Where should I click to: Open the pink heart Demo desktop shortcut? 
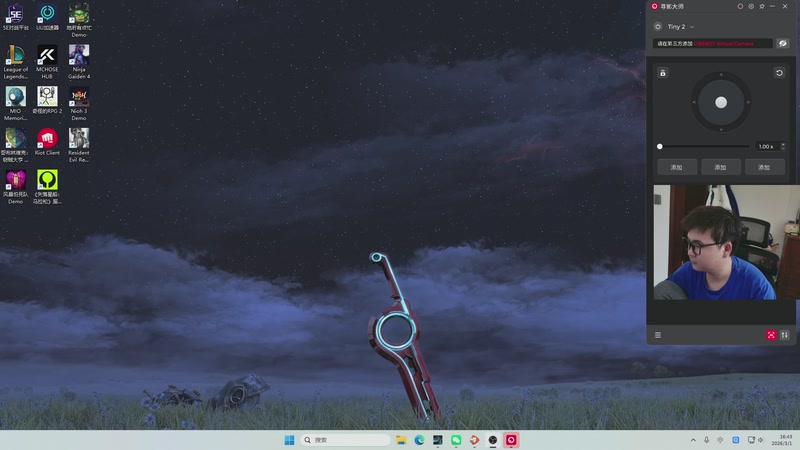[x=15, y=187]
